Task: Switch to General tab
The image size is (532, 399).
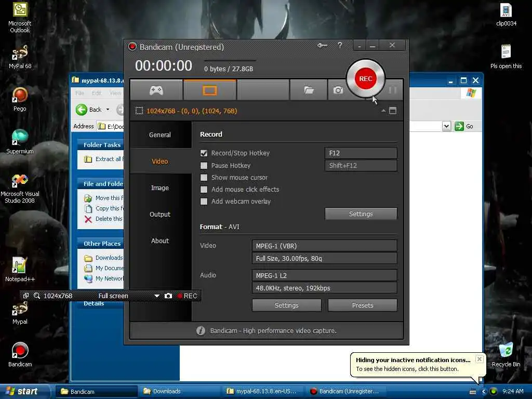Action: tap(160, 135)
